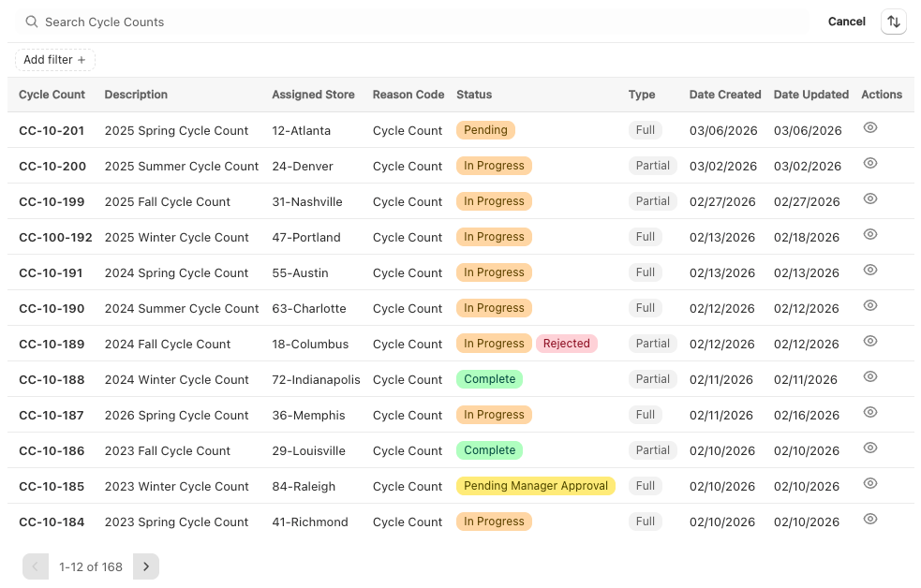The height and width of the screenshot is (588, 921).
Task: Click the eye icon beside 2024 Spring Cycle Count
Action: [x=869, y=270]
